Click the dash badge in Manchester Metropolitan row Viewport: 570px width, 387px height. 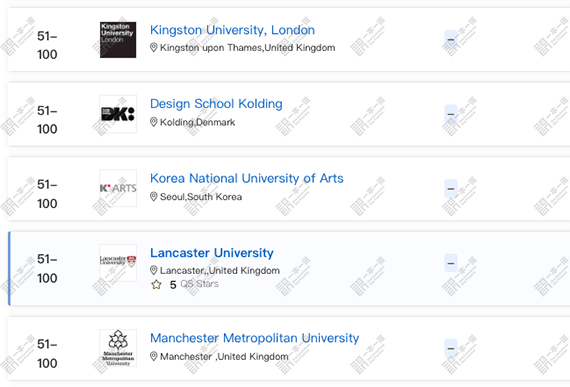pos(451,348)
